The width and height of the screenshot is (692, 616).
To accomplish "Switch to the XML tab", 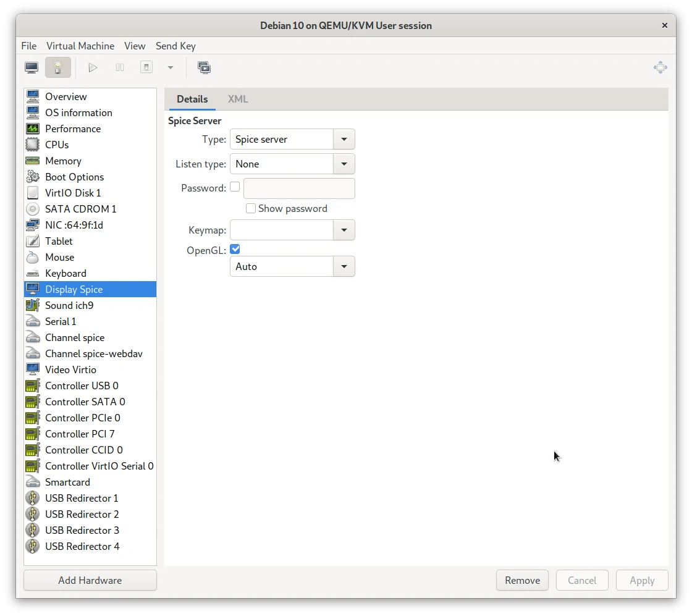I will tap(238, 99).
